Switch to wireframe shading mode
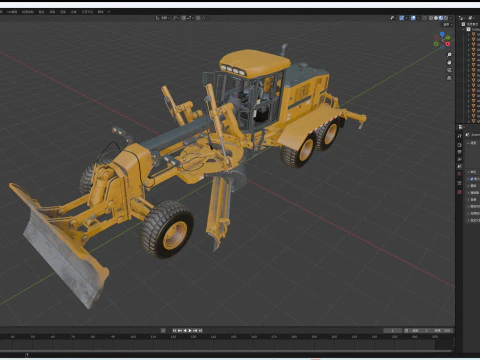Screen dimensions: 480x360 431,18
